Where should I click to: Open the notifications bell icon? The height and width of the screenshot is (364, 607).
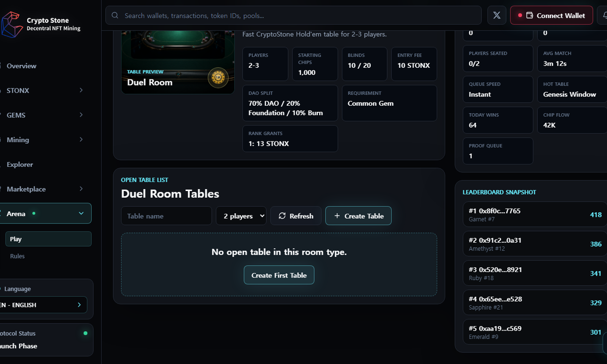tap(604, 16)
